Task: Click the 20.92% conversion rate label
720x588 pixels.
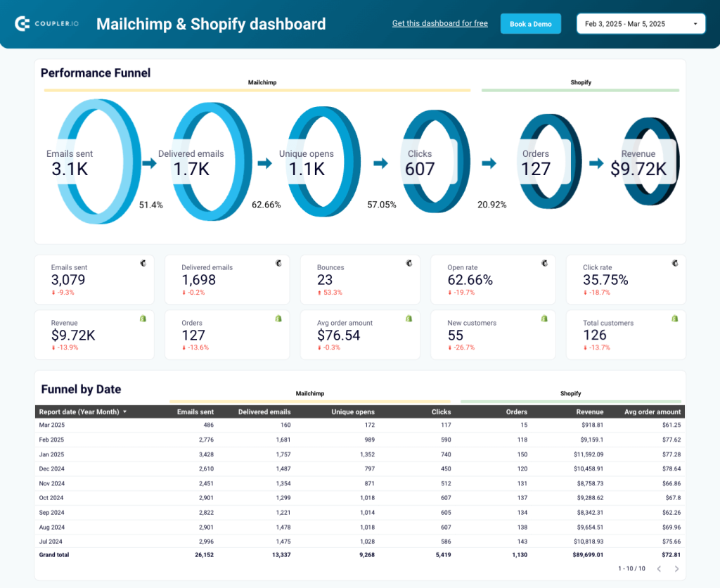Action: tap(491, 205)
